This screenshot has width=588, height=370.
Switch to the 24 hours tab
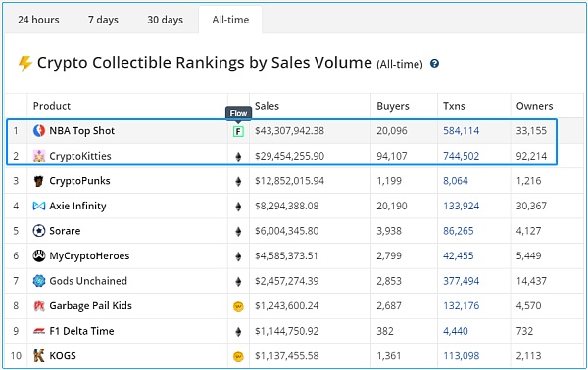[38, 20]
